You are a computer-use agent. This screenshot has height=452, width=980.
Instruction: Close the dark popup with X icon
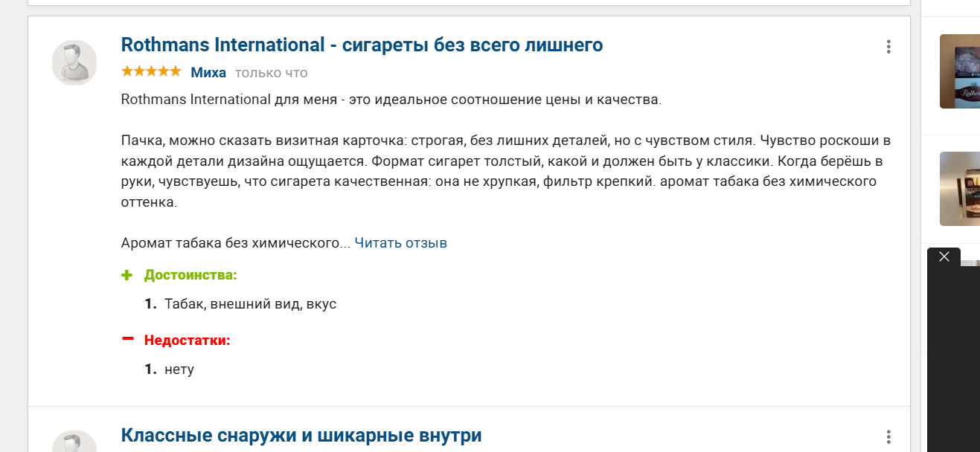click(x=944, y=256)
